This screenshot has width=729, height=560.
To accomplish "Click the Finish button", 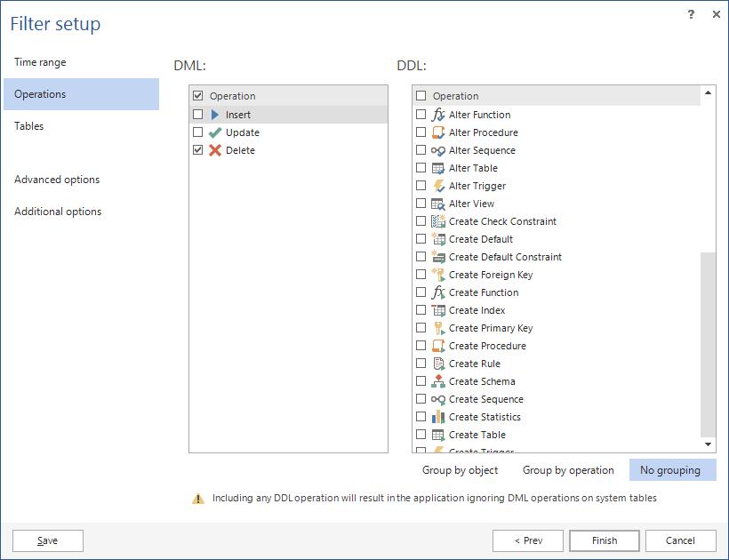I will pos(604,540).
